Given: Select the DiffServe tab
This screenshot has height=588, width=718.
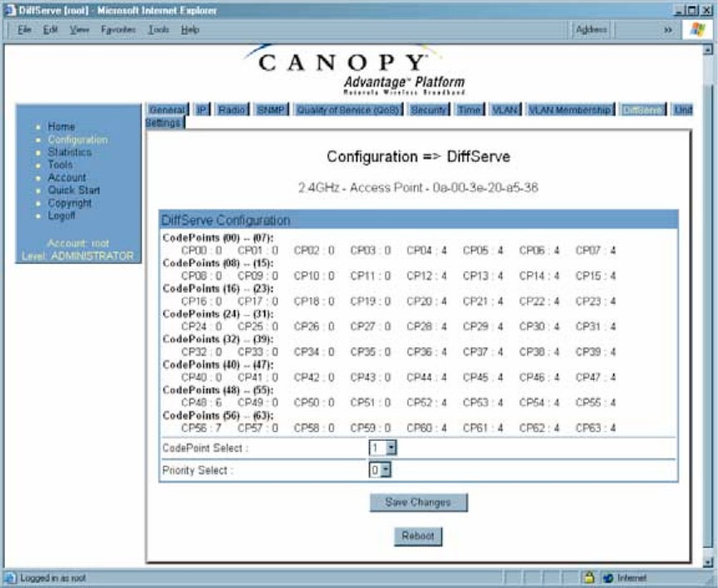Looking at the screenshot, I should pos(643,110).
